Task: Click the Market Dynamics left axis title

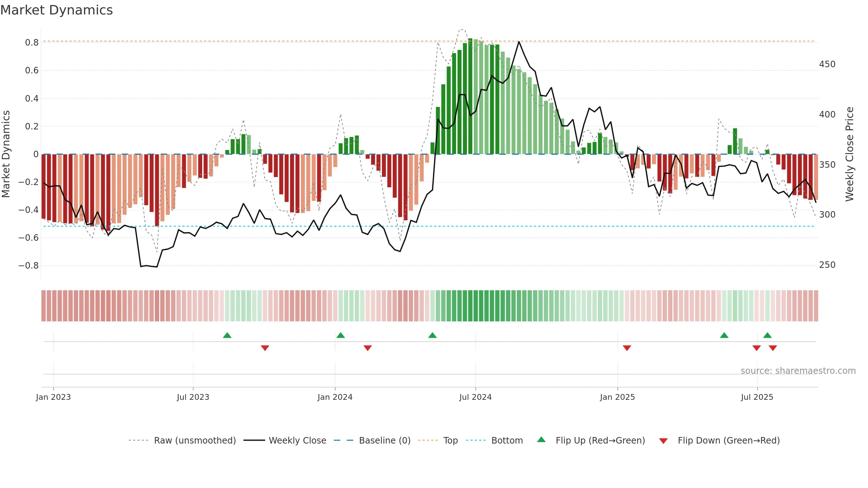Action: 6,154
